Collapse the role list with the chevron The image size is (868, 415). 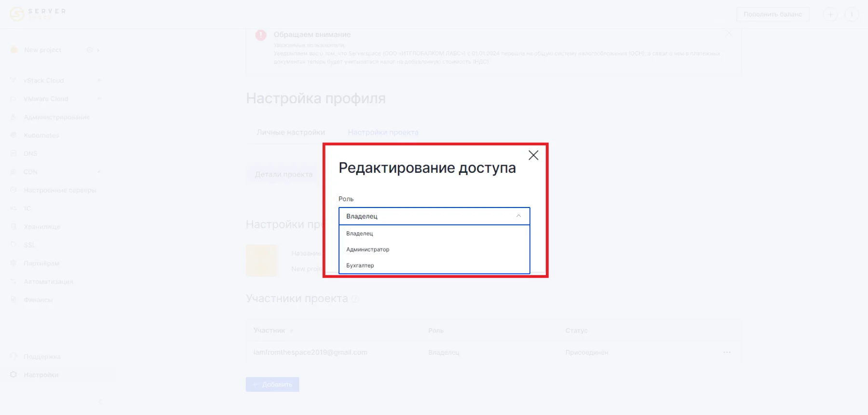coord(518,216)
